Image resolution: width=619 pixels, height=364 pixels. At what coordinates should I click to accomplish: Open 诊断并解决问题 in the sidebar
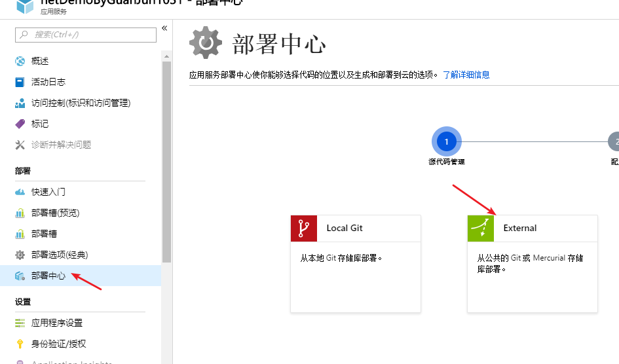pos(61,145)
